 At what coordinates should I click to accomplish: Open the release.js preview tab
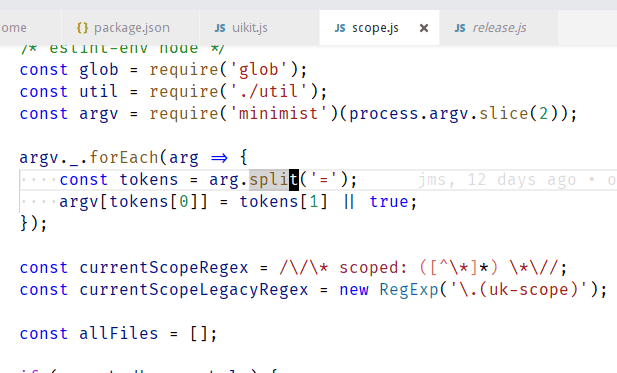pos(498,28)
